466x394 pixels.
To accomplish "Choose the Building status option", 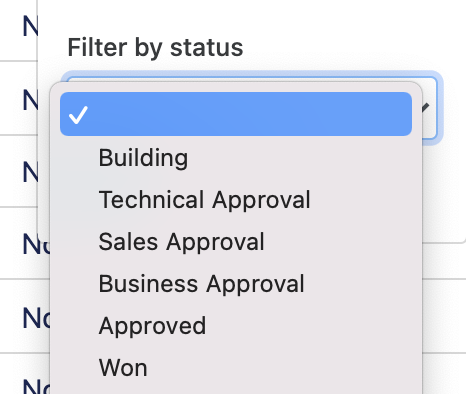I will [143, 158].
